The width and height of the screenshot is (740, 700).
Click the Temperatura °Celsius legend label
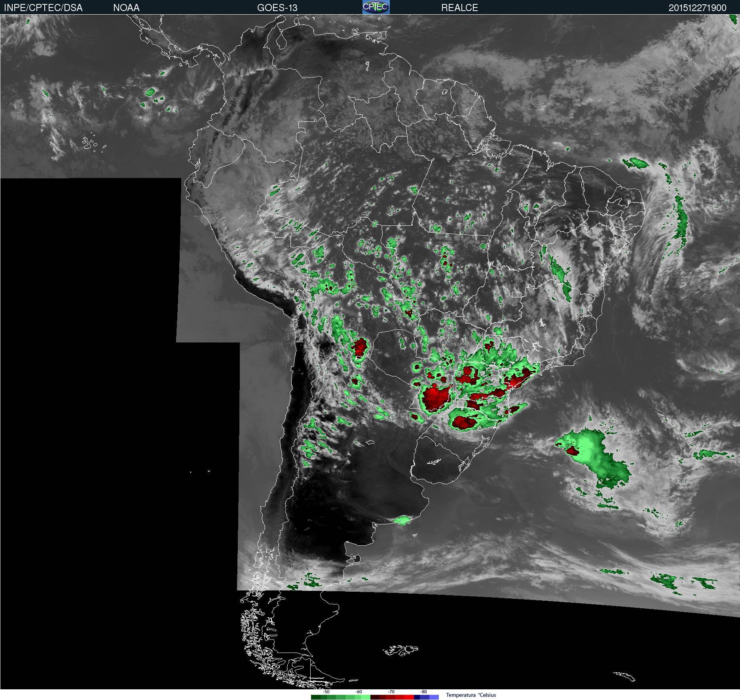471,695
